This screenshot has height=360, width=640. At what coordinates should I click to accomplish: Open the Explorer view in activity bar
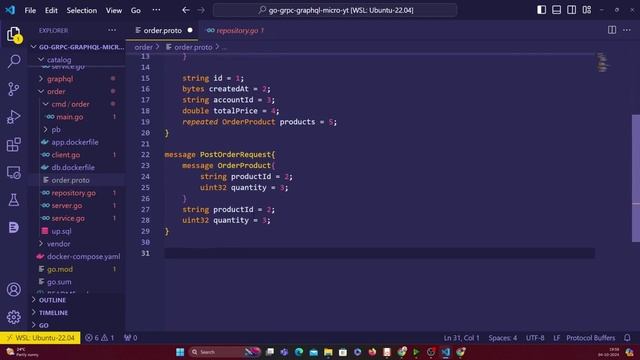point(13,34)
